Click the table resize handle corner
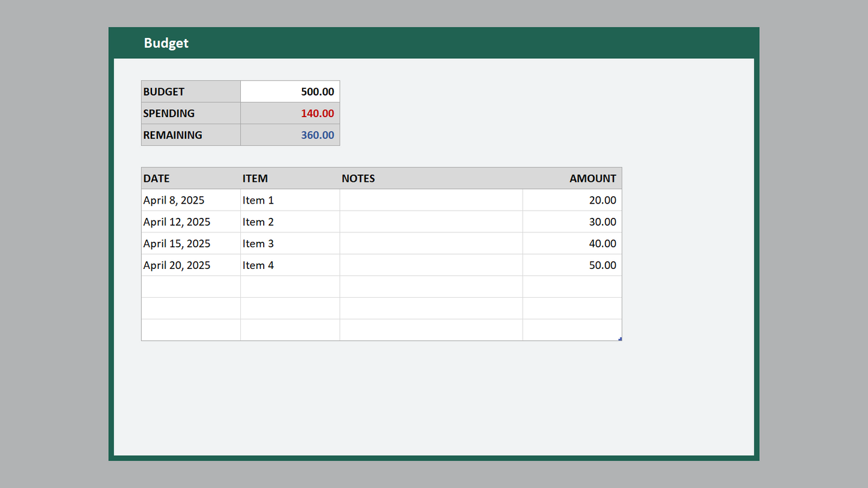Image resolution: width=868 pixels, height=488 pixels. point(620,339)
